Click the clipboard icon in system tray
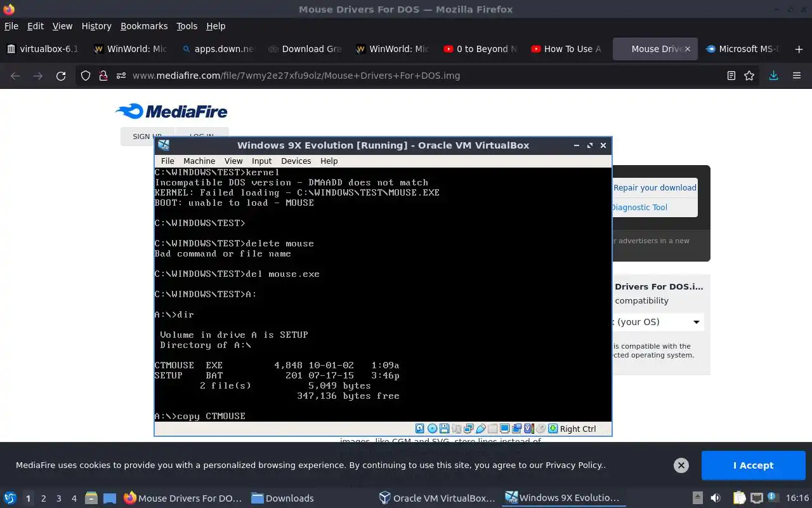The image size is (812, 508). point(739,498)
